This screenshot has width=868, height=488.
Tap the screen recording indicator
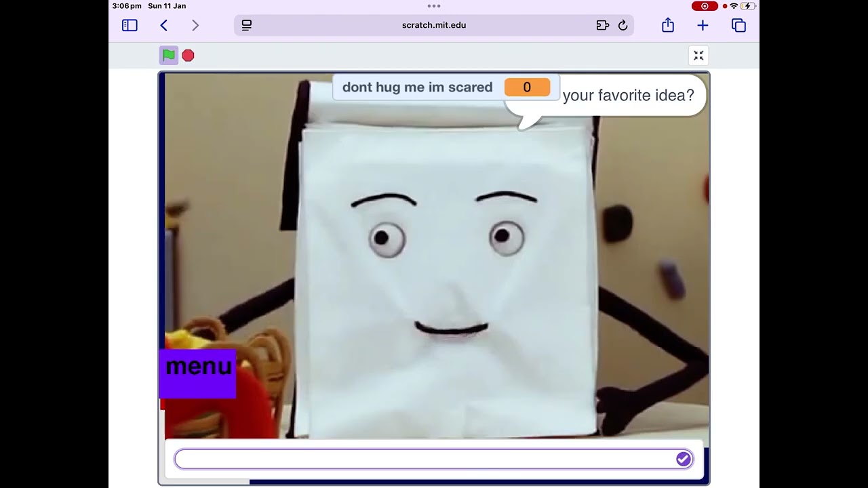705,6
